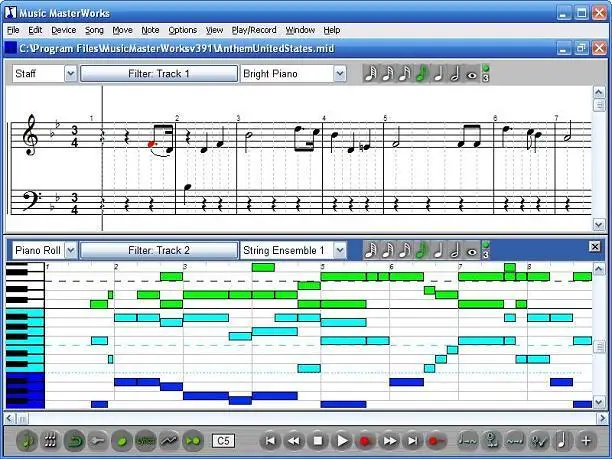Viewport: 612px width, 459px height.
Task: Open the Bright Piano instrument dropdown
Action: point(340,73)
